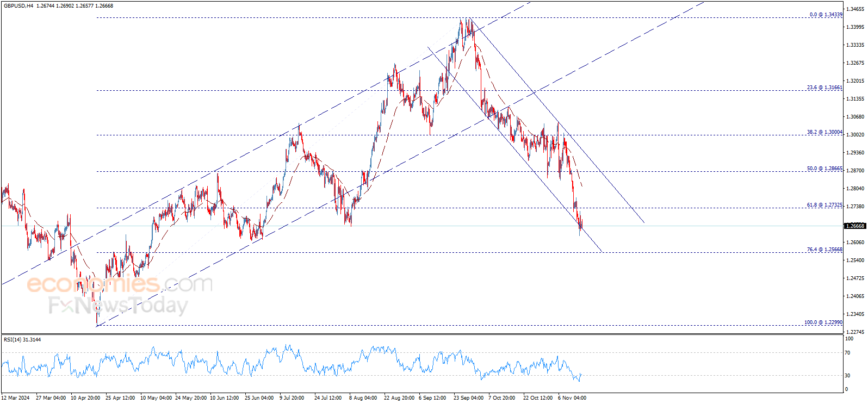Click price axis value 1.28700

[x=855, y=171]
